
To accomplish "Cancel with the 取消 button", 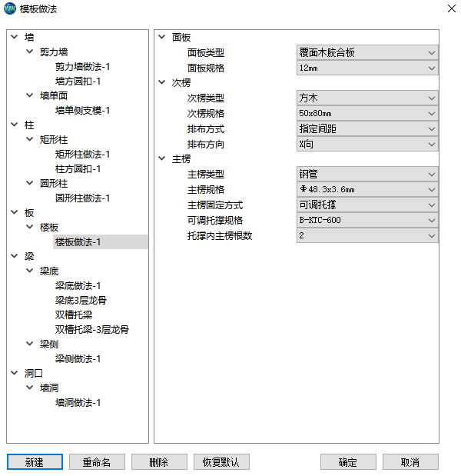I will tap(410, 462).
